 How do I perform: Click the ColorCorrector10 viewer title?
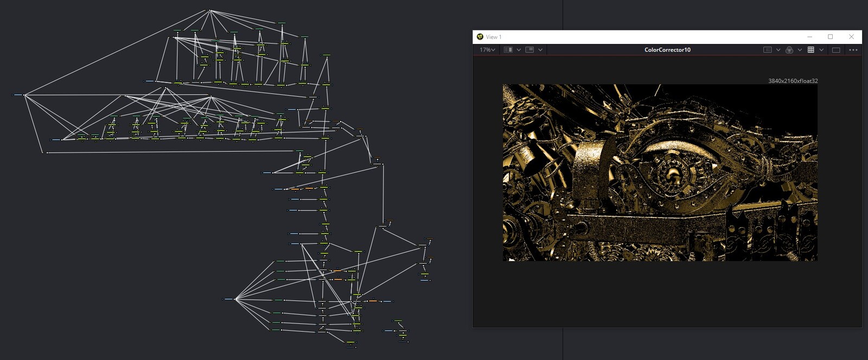click(x=667, y=50)
